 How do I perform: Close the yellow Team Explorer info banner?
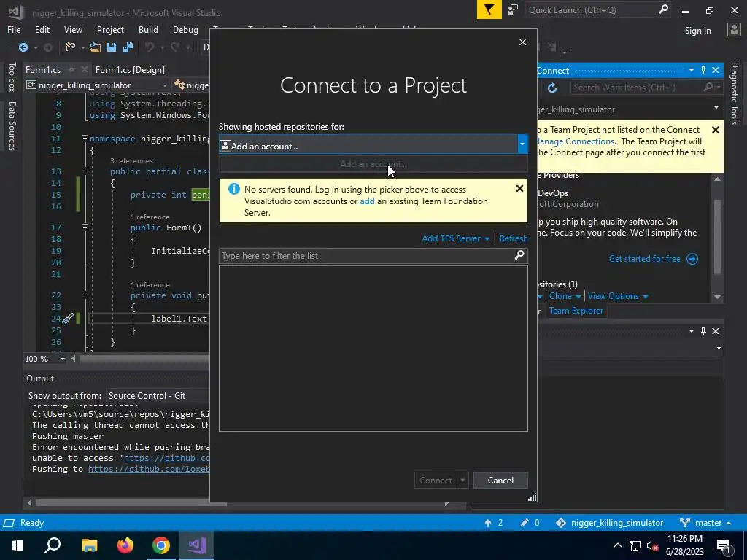click(715, 130)
